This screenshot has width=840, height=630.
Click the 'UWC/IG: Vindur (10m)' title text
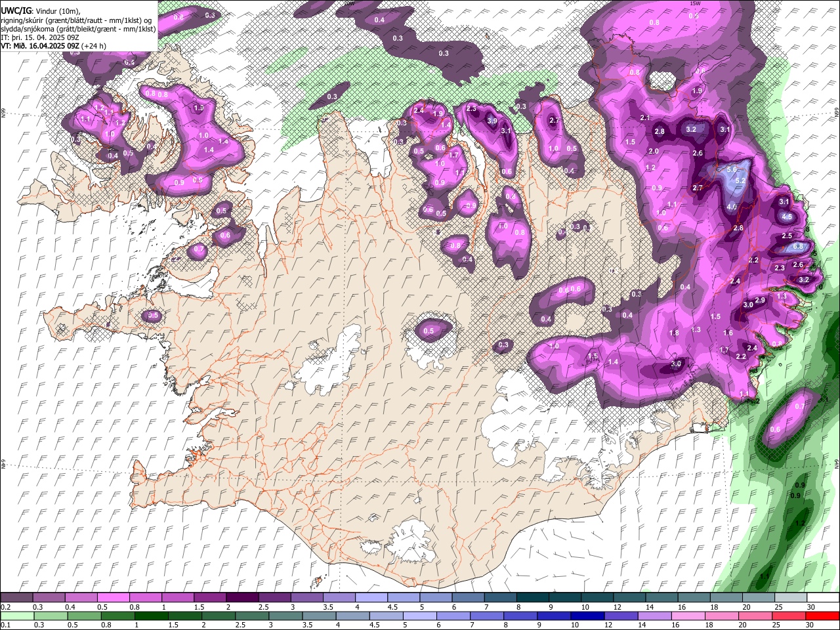click(41, 11)
